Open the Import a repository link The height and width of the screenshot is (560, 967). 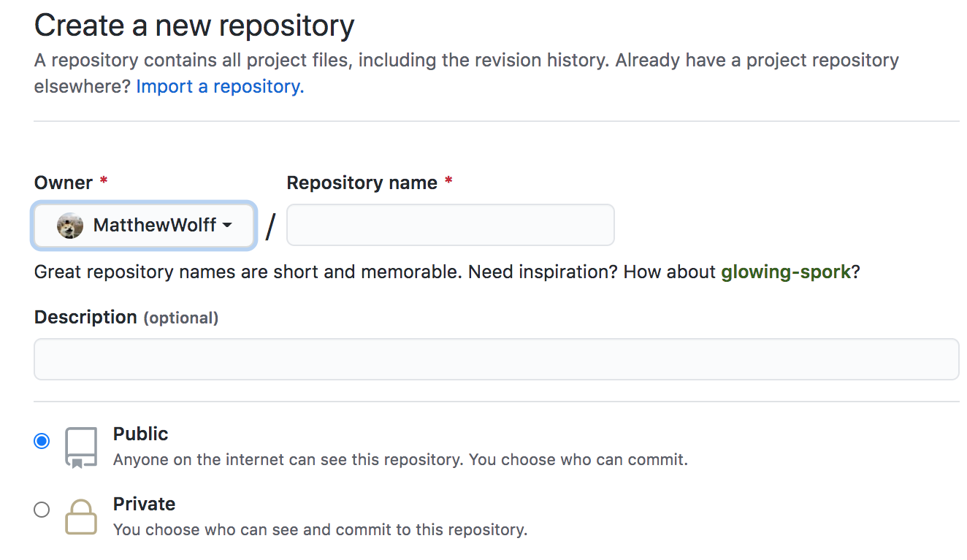click(x=218, y=86)
